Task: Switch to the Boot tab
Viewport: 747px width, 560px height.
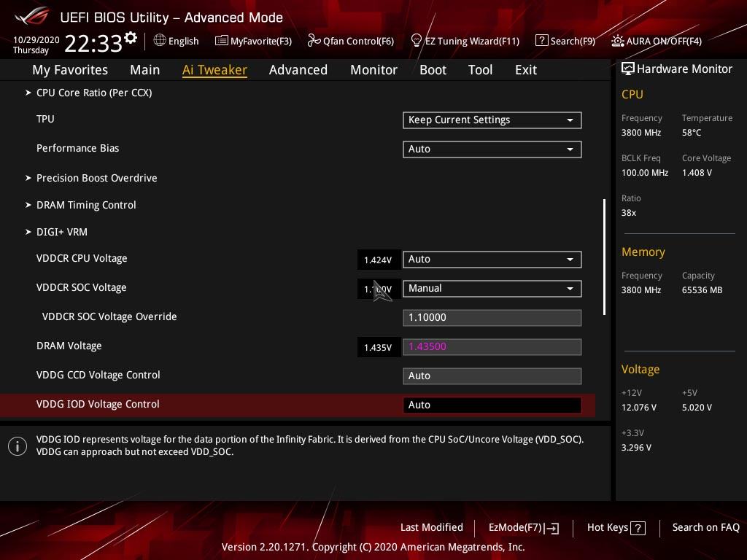Action: tap(433, 70)
